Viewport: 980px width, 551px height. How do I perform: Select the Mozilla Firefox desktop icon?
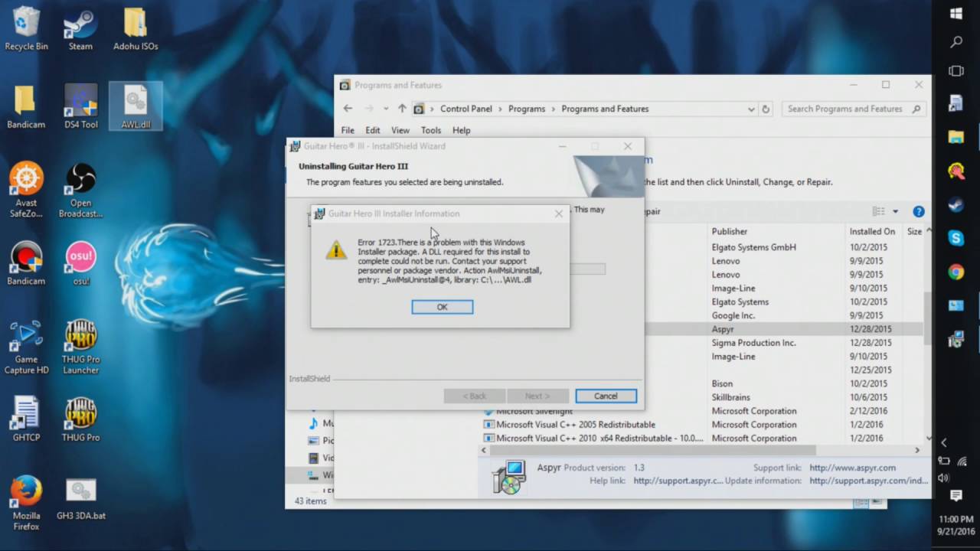click(26, 503)
